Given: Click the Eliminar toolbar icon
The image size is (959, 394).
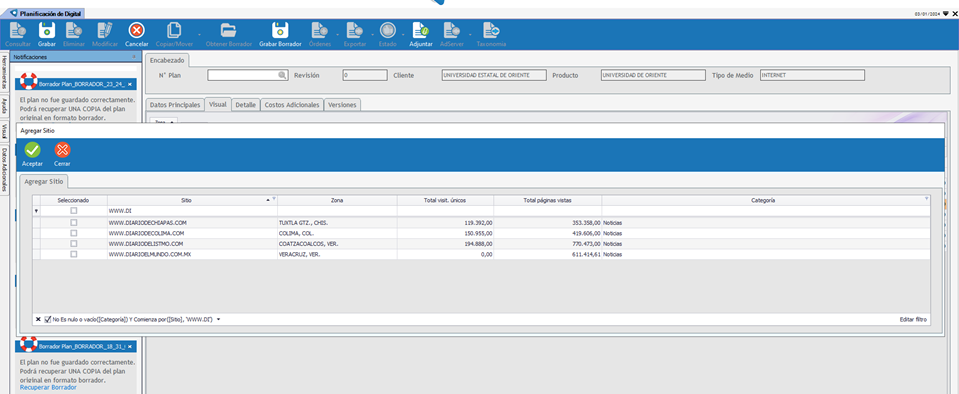Looking at the screenshot, I should [74, 30].
